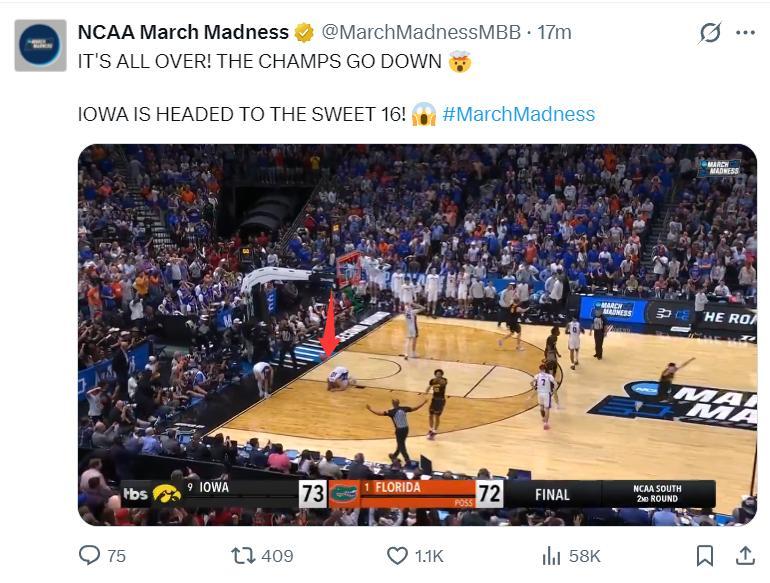Click the gold verified badge
770x583 pixels.
(x=305, y=33)
